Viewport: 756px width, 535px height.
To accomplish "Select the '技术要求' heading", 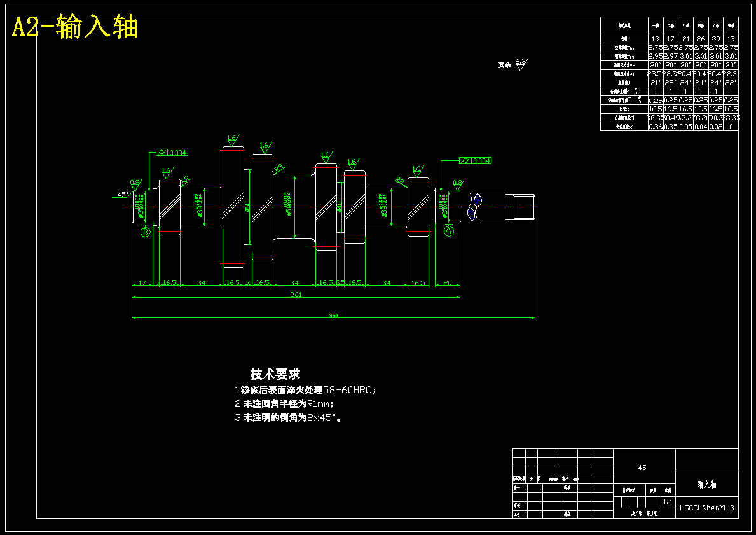I will tap(275, 374).
